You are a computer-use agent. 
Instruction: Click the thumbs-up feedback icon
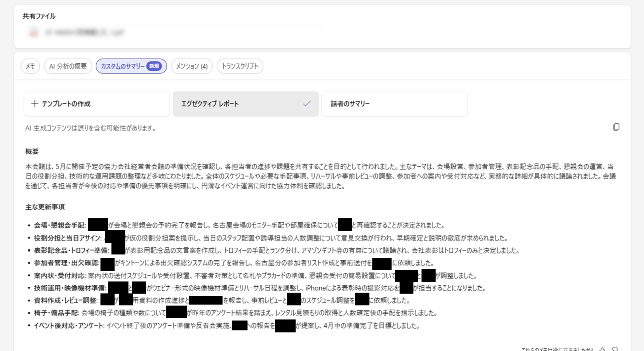pos(602,349)
